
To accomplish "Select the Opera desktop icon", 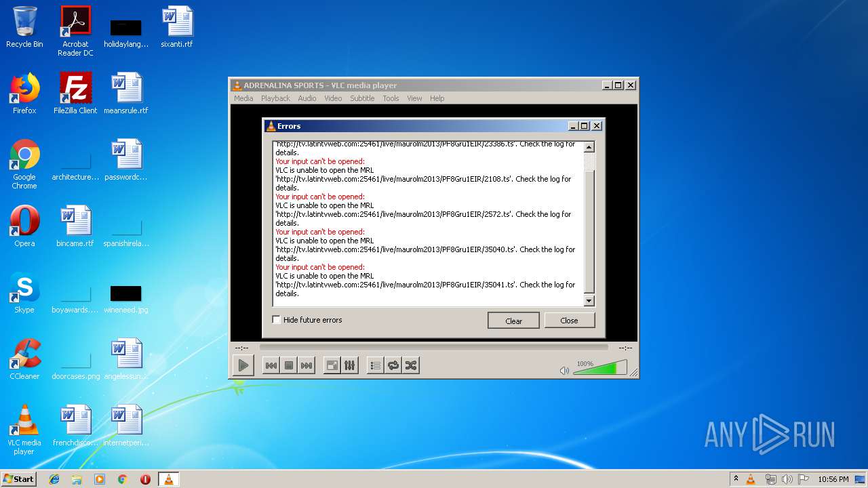I will point(24,226).
